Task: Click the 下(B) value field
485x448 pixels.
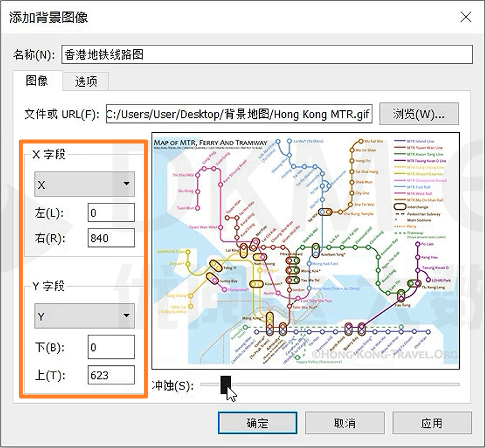Action: pos(111,347)
